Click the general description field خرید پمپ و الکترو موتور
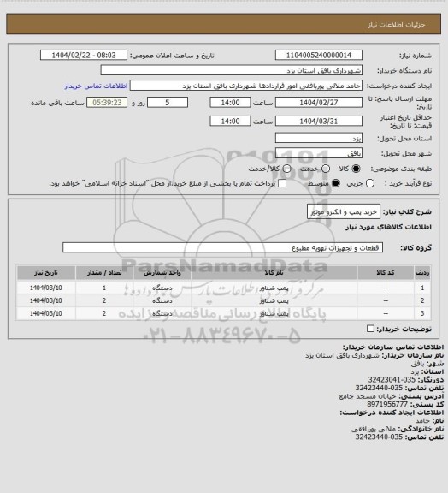The image size is (448, 493). point(344,212)
